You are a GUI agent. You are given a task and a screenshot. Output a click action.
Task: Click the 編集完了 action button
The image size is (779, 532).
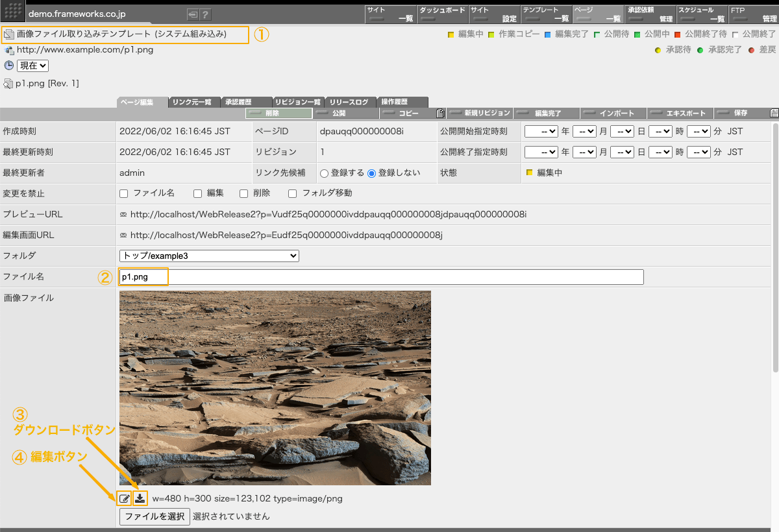[547, 113]
